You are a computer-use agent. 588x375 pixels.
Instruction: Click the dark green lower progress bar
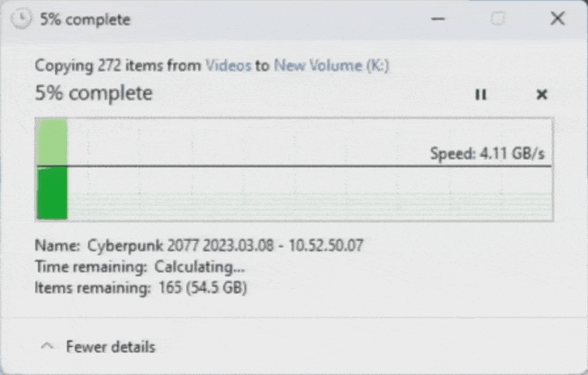(52, 194)
